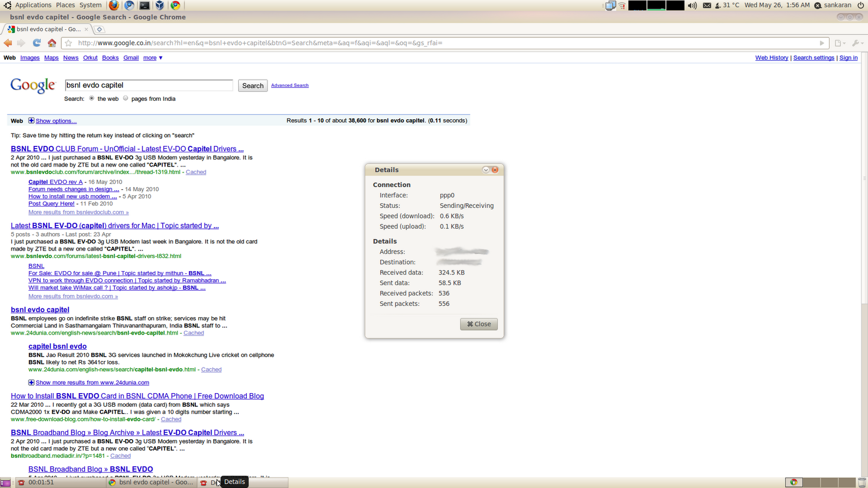
Task: Click the wireless network status icon
Action: tap(622, 5)
